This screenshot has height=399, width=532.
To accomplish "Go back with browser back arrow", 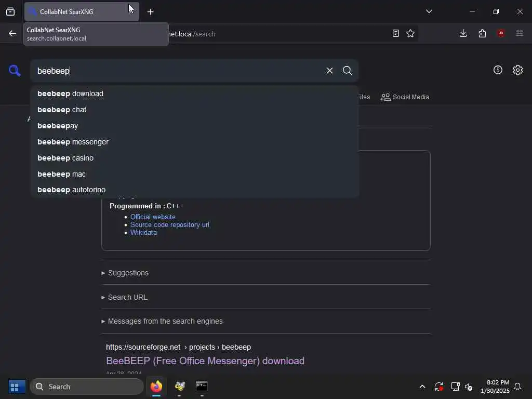I will pyautogui.click(x=12, y=33).
